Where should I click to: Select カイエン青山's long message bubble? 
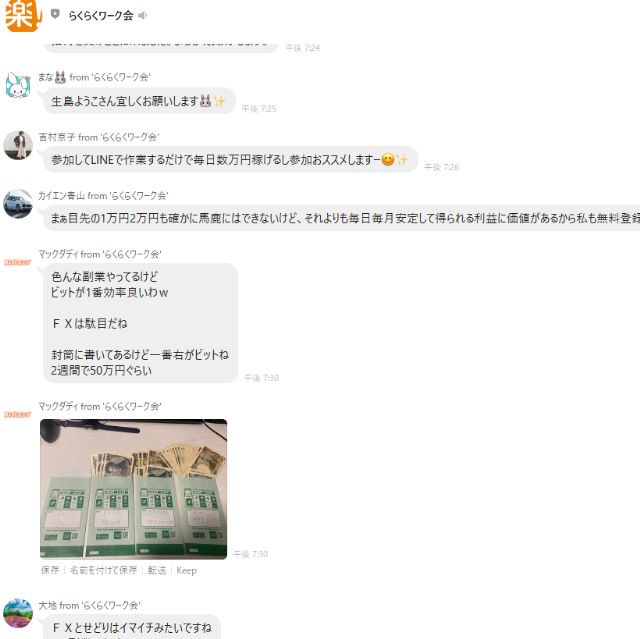point(342,218)
